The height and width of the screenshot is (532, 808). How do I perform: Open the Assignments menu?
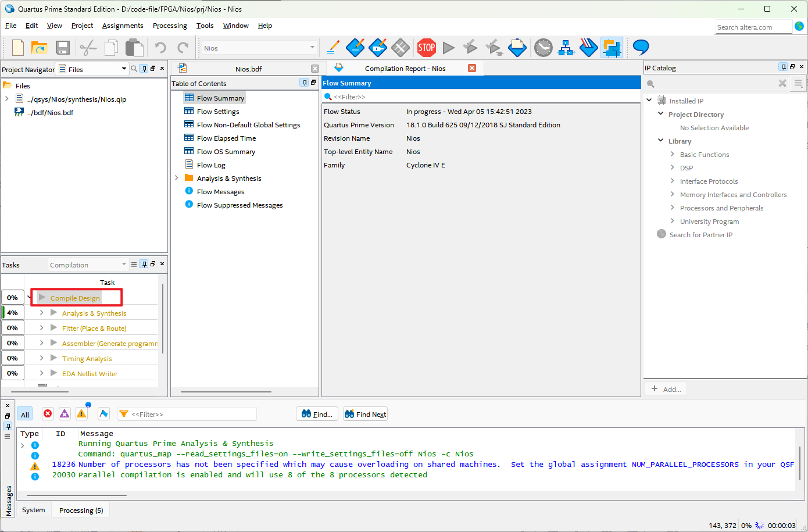coord(123,26)
